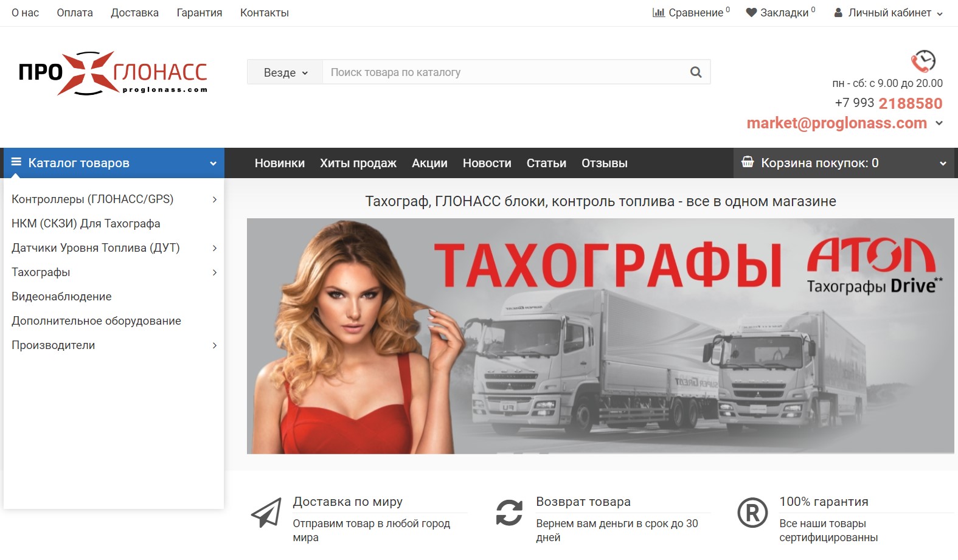Select Дополнительное оборудование category
The width and height of the screenshot is (958, 560).
coord(96,321)
